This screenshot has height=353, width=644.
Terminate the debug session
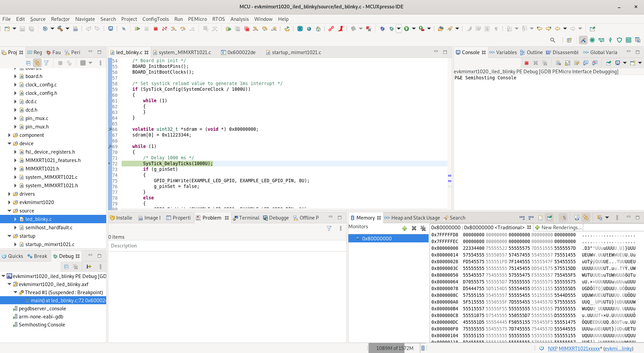pyautogui.click(x=155, y=29)
